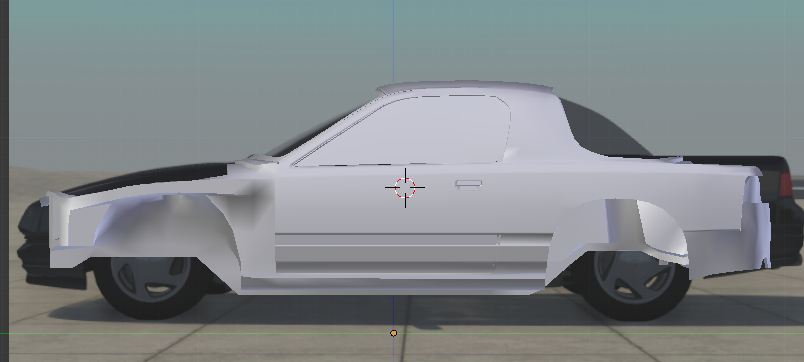Click the red taillight of the reference car

(785, 185)
